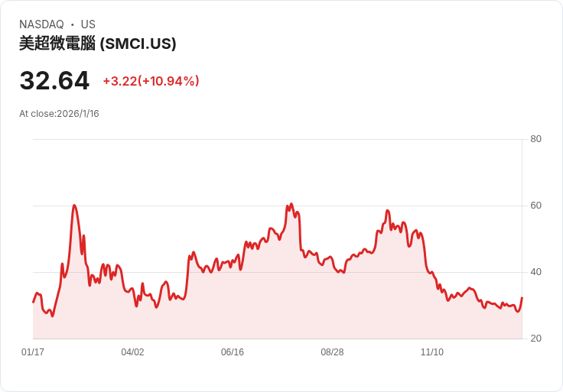563x392 pixels.
Task: Click the 20 label on the price axis
Action: 535,339
